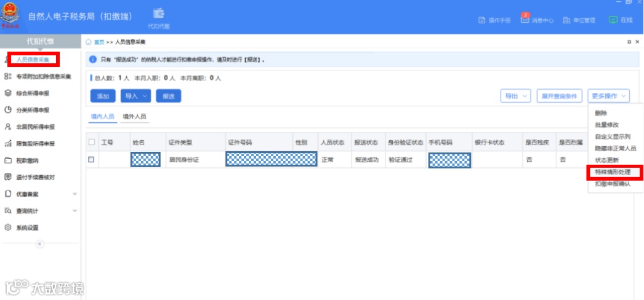Open 综合所得申报 sidebar item
This screenshot has height=300, width=644.
pos(33,93)
